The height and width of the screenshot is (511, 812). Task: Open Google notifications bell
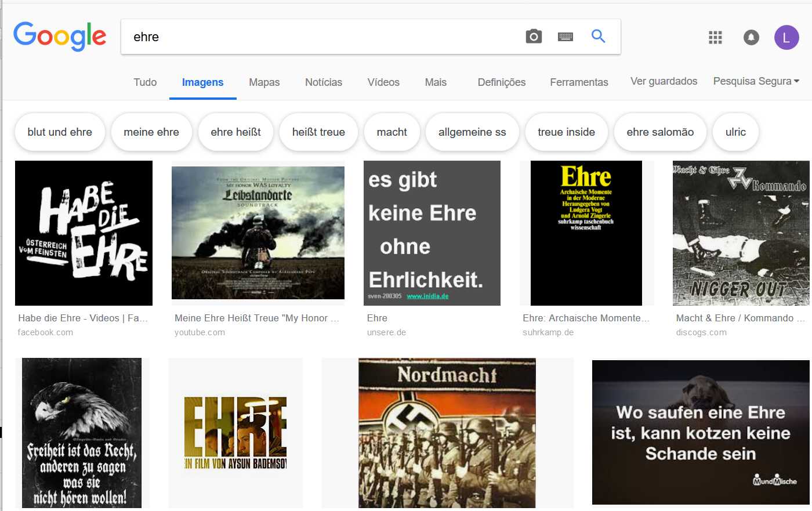[x=751, y=38]
